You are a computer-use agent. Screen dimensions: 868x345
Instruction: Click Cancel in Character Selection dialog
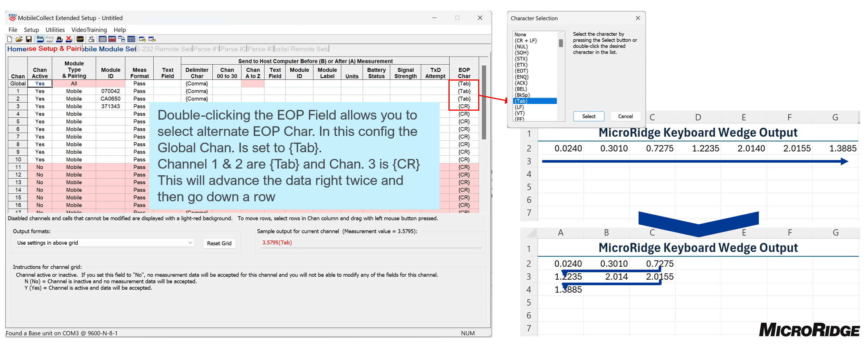coord(625,116)
